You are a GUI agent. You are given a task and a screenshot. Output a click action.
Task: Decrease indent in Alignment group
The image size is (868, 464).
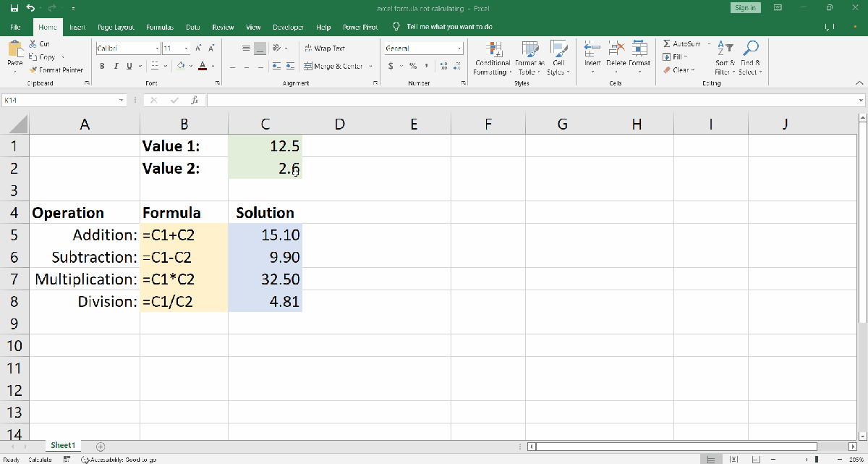(x=276, y=66)
